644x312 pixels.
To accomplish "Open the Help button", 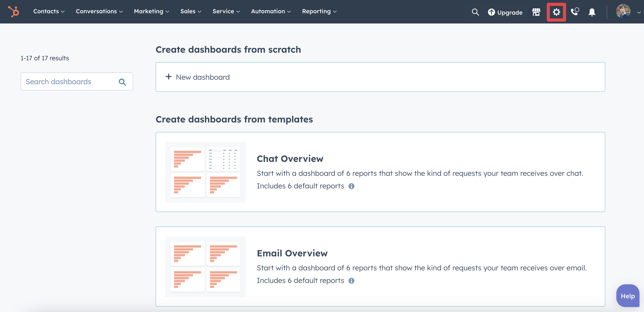I will (x=627, y=296).
